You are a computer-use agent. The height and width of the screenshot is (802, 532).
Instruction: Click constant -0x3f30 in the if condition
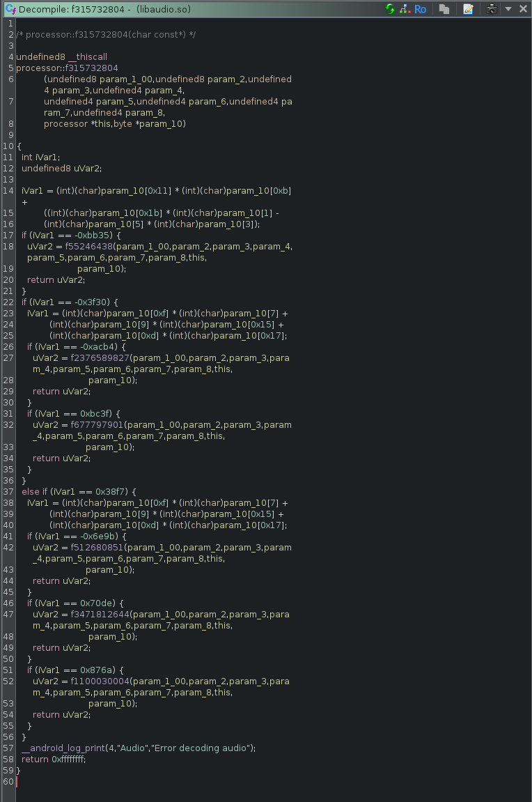click(x=91, y=302)
